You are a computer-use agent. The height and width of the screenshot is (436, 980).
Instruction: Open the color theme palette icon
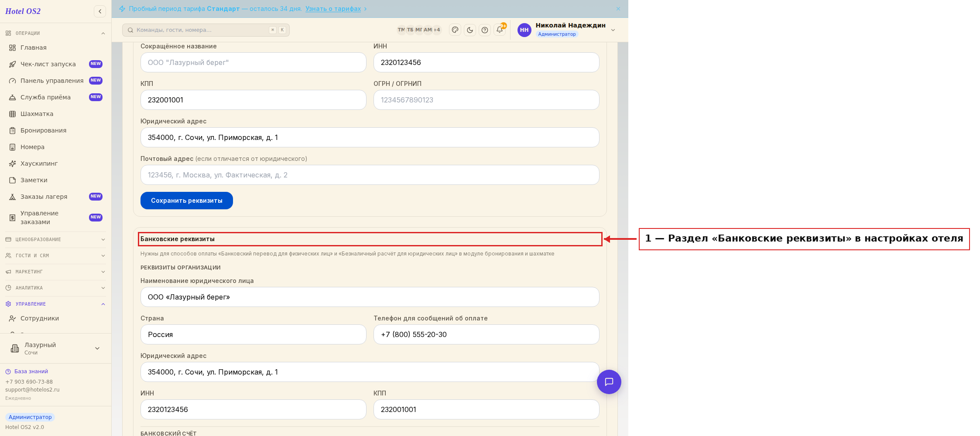coord(455,30)
